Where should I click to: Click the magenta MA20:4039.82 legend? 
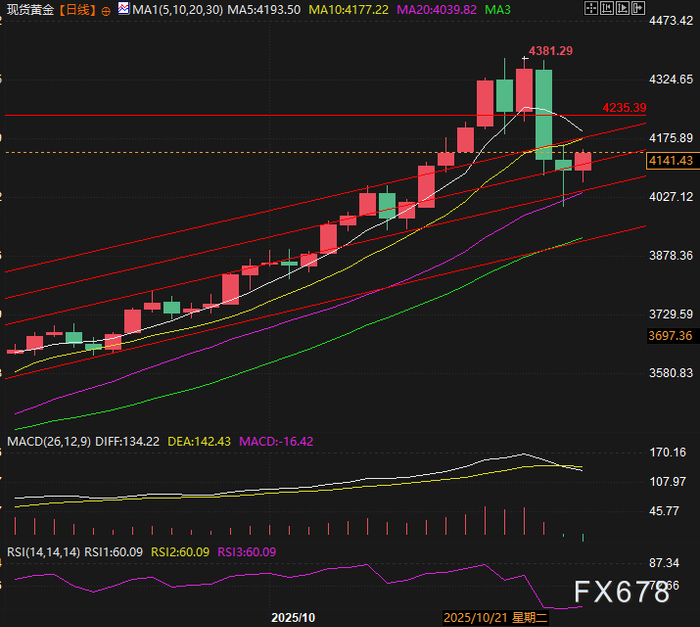[x=436, y=10]
